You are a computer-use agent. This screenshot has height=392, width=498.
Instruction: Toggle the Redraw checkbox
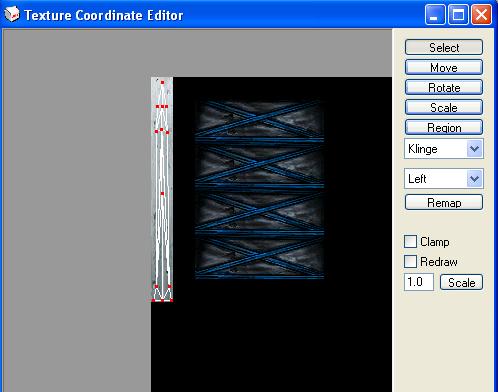tap(410, 262)
